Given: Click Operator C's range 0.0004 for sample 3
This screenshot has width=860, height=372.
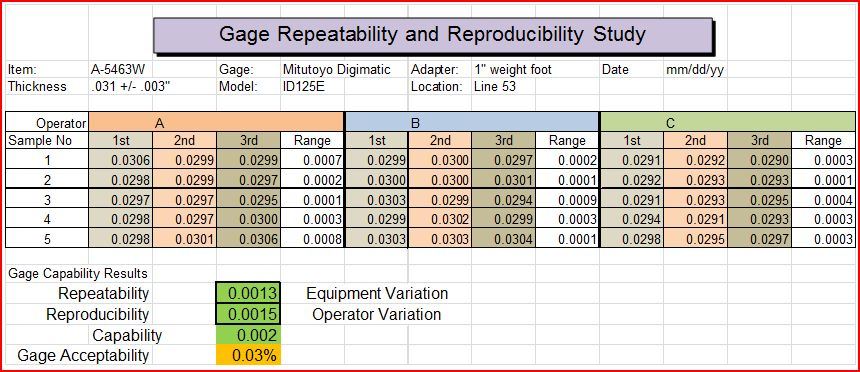Looking at the screenshot, I should click(x=823, y=200).
